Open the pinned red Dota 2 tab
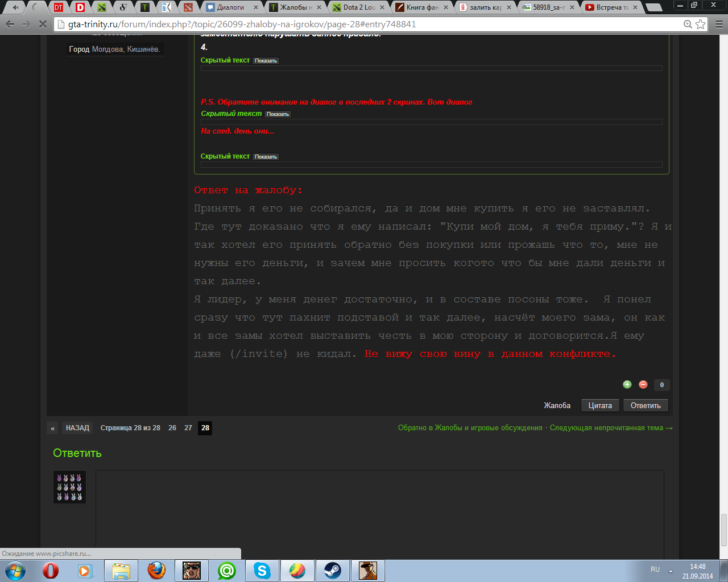 [x=188, y=7]
